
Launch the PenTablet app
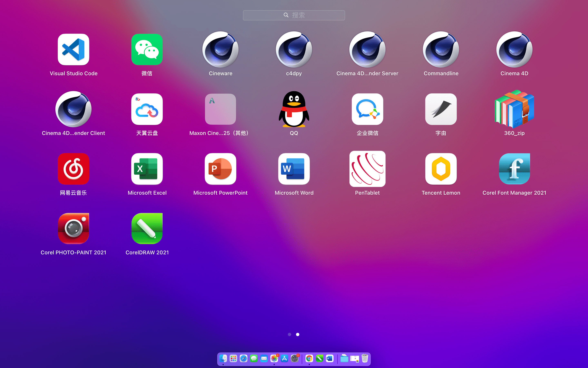[x=367, y=169]
